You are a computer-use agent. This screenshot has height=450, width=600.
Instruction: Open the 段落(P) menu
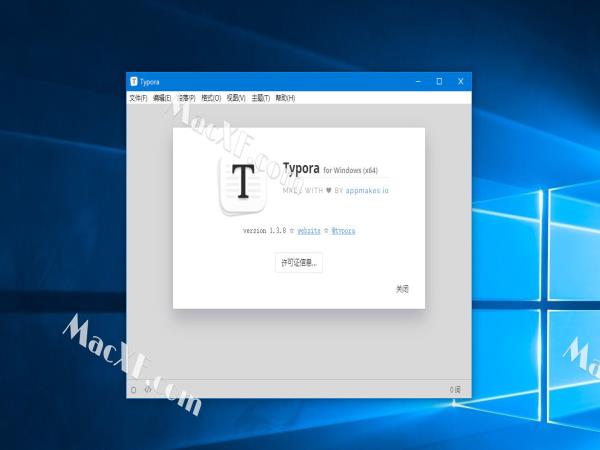point(187,98)
